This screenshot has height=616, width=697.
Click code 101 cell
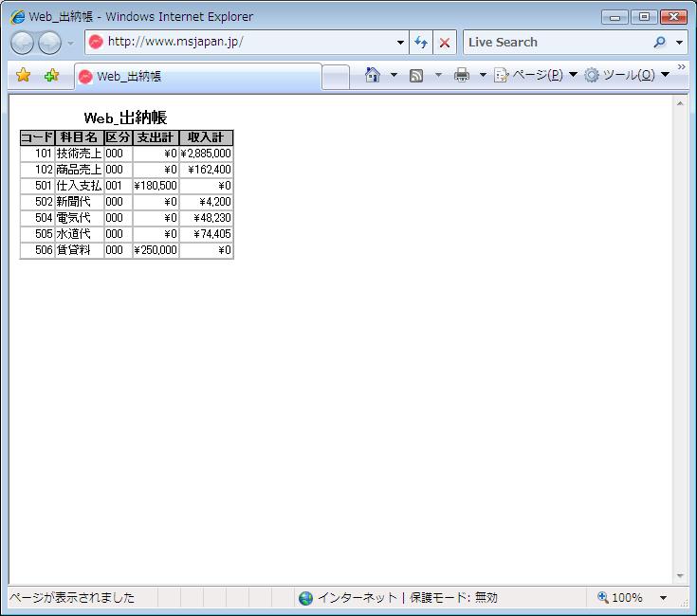pyautogui.click(x=37, y=154)
